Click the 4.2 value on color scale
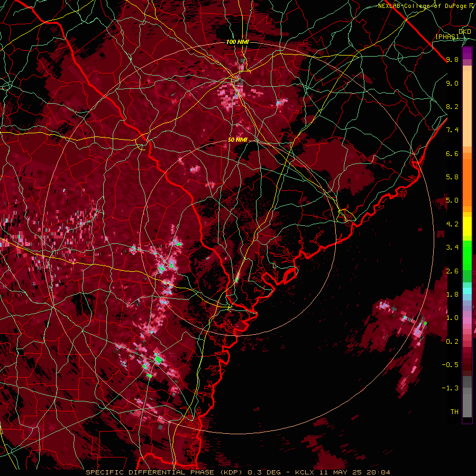The image size is (476, 476). click(452, 224)
